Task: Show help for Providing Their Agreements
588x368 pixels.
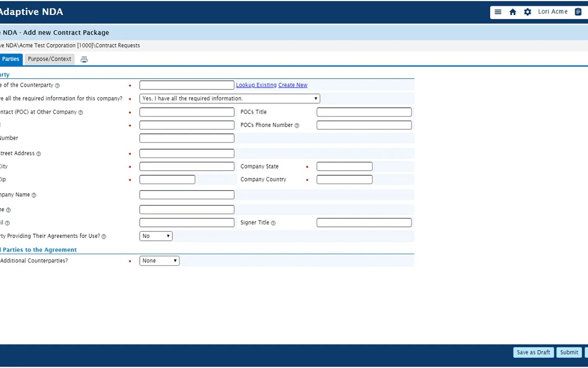Action: [x=104, y=237]
